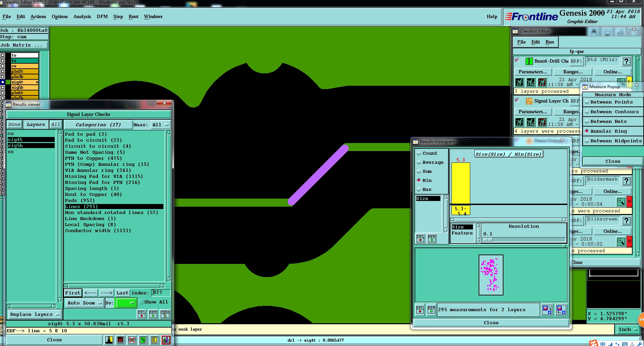
Task: Open the Analysis menu
Action: 82,16
